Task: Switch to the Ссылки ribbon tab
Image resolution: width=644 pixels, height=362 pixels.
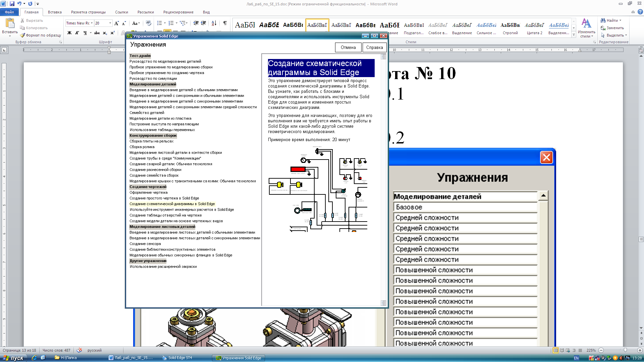Action: point(121,12)
